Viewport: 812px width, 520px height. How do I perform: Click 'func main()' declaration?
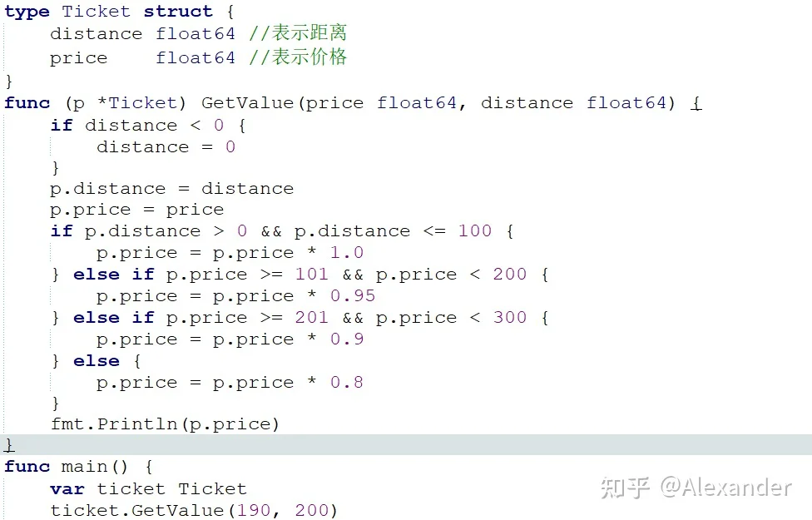(66, 467)
